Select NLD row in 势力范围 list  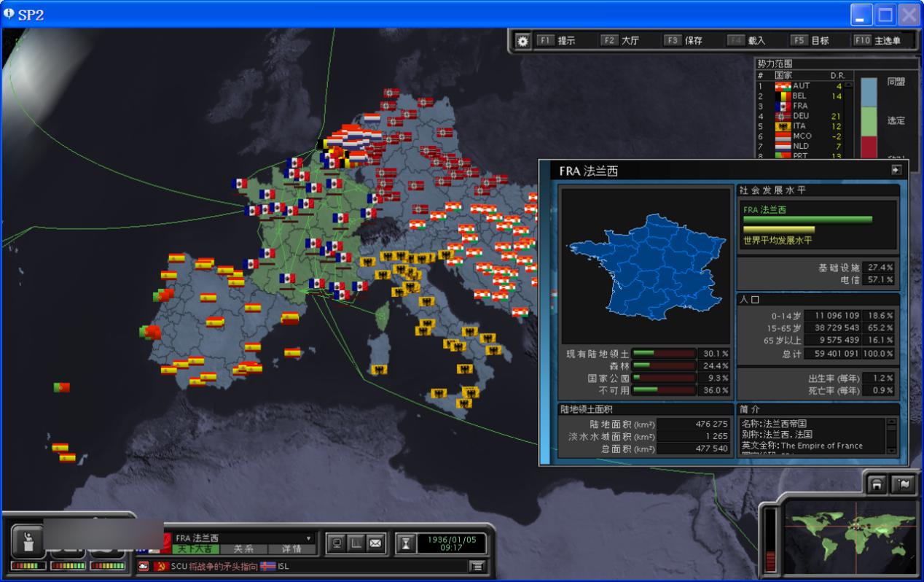pos(799,146)
